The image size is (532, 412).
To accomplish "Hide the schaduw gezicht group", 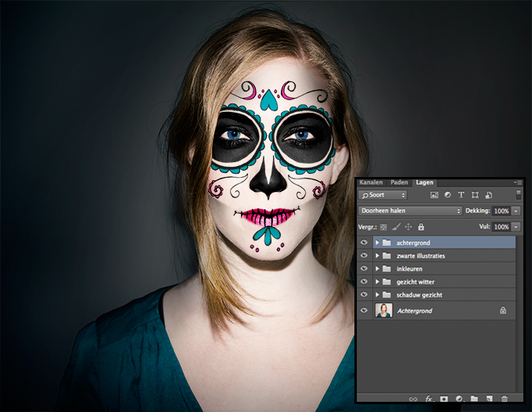I will [364, 295].
